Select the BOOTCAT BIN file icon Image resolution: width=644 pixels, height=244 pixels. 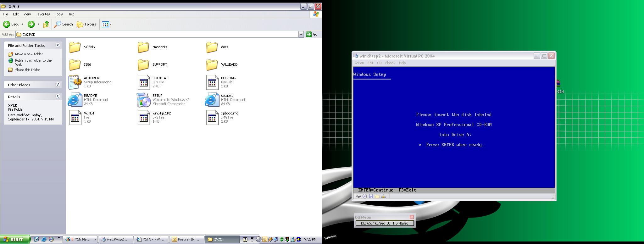point(143,82)
